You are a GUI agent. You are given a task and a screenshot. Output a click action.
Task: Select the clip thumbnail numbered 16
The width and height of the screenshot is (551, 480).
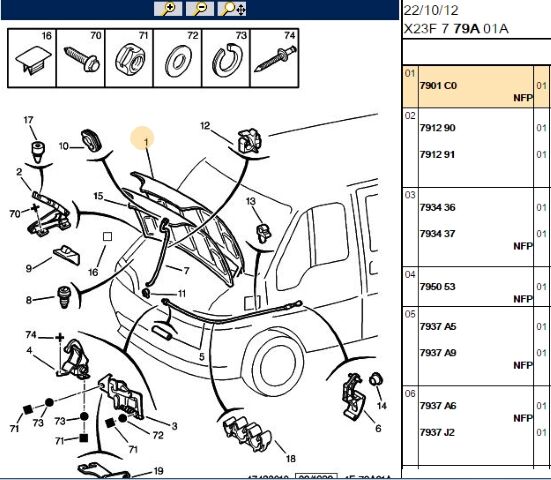click(32, 58)
